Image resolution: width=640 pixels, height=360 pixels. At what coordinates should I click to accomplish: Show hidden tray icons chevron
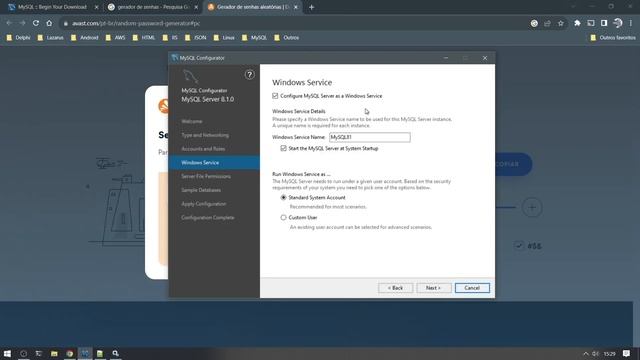(586, 353)
